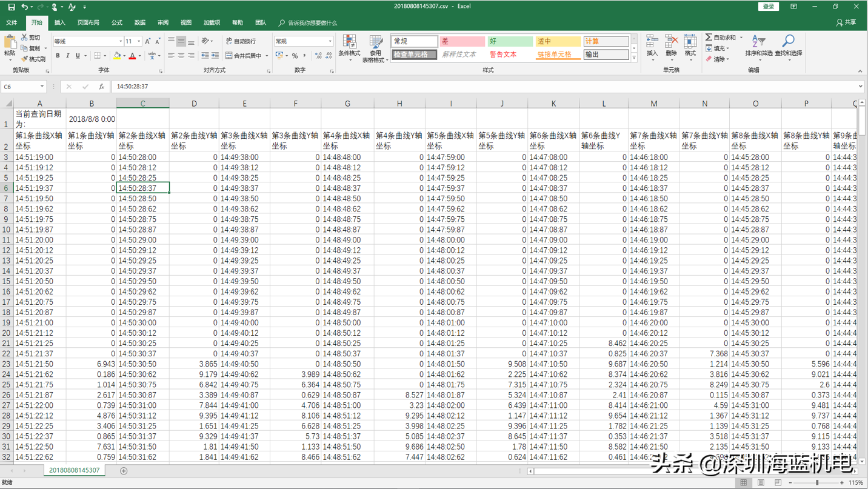
Task: Open Format as Table (套用表格格式)
Action: (375, 48)
